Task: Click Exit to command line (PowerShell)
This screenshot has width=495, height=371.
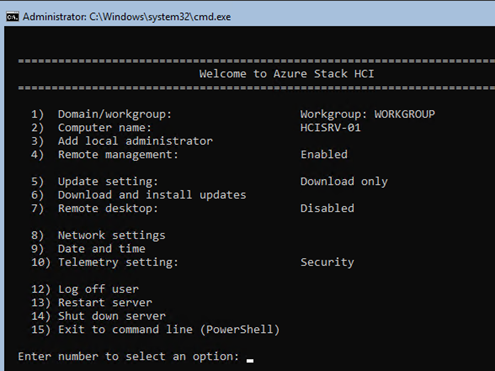Action: point(155,330)
